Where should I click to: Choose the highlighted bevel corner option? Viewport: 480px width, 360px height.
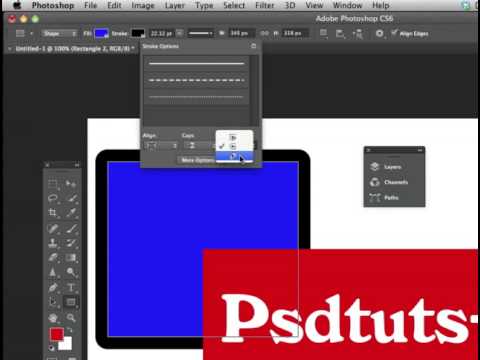234,156
